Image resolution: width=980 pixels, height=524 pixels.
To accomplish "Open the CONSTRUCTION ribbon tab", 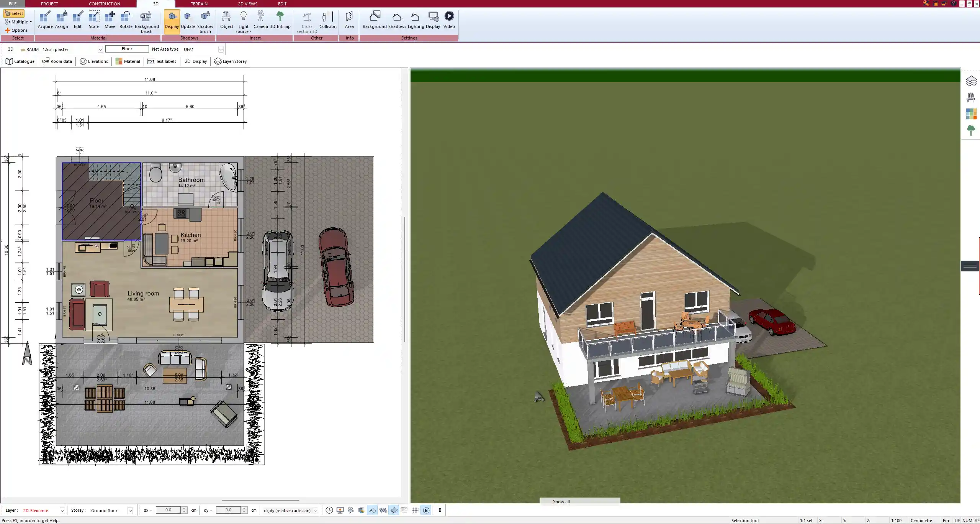I will pyautogui.click(x=104, y=4).
